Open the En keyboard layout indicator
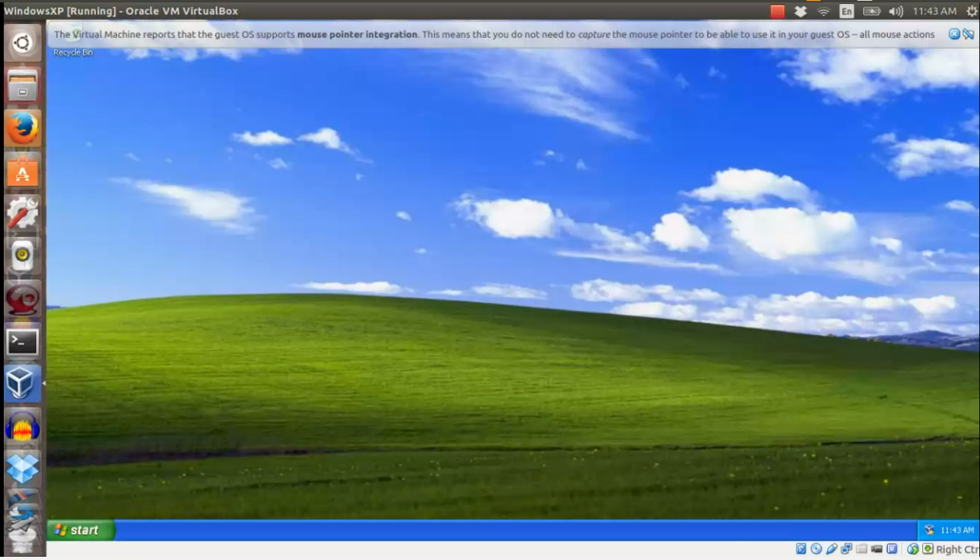 [846, 11]
